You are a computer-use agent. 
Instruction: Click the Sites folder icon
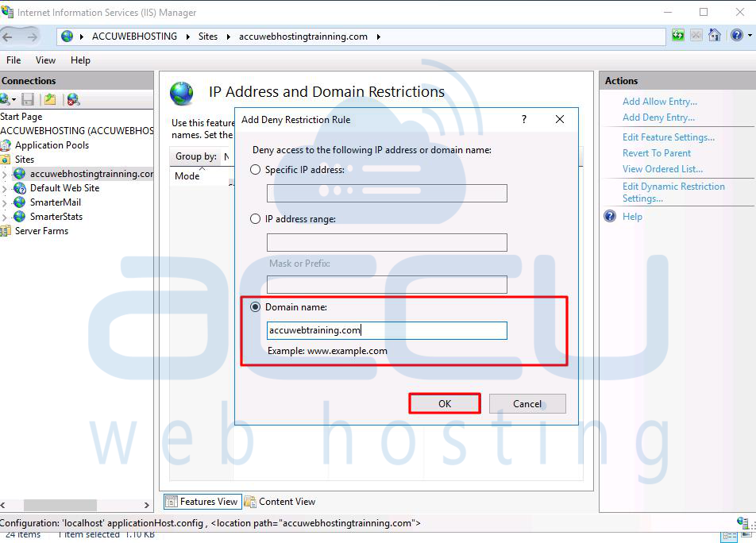point(6,160)
